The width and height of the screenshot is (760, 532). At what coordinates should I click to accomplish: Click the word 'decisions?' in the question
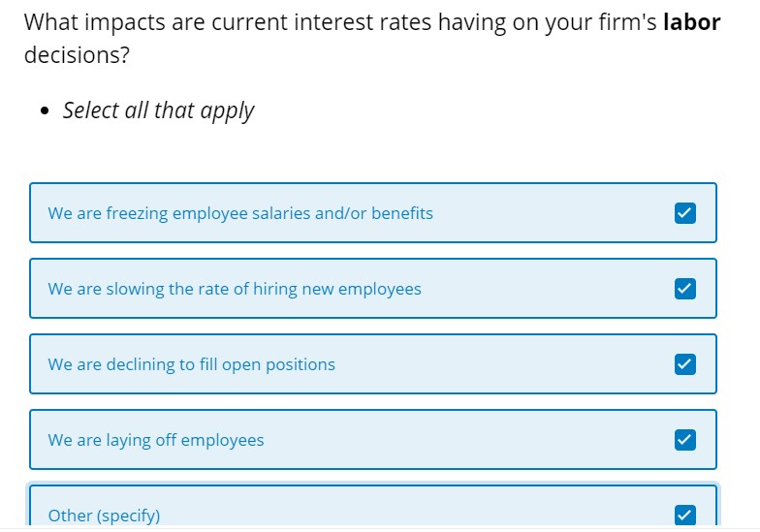[78, 54]
